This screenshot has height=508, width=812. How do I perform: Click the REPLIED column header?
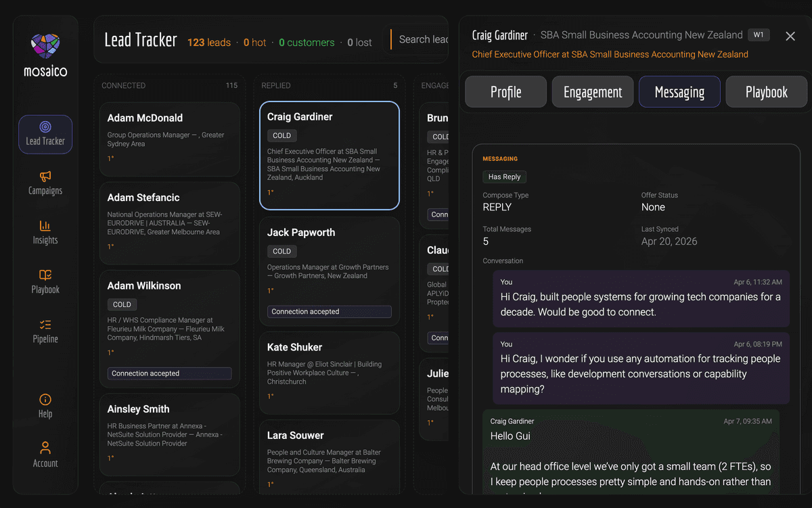pos(276,86)
